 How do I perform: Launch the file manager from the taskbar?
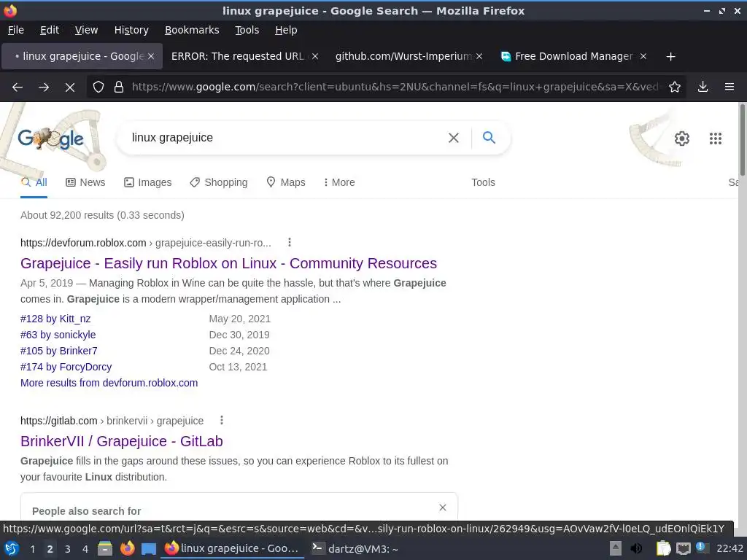click(x=105, y=548)
